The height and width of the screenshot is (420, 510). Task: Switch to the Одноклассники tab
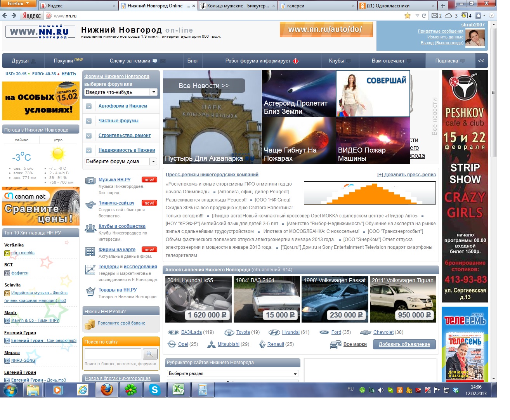[397, 5]
